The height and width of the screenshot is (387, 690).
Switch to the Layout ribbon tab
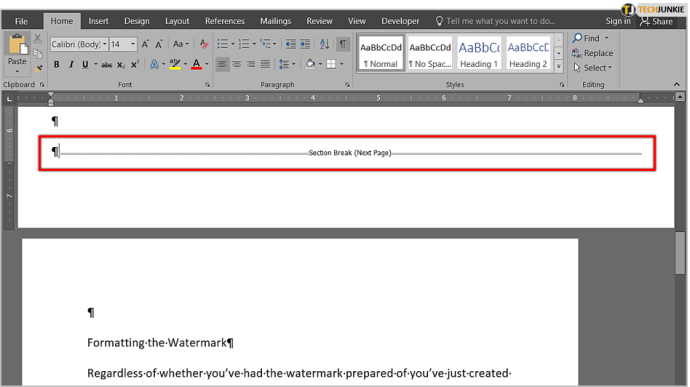click(x=177, y=21)
